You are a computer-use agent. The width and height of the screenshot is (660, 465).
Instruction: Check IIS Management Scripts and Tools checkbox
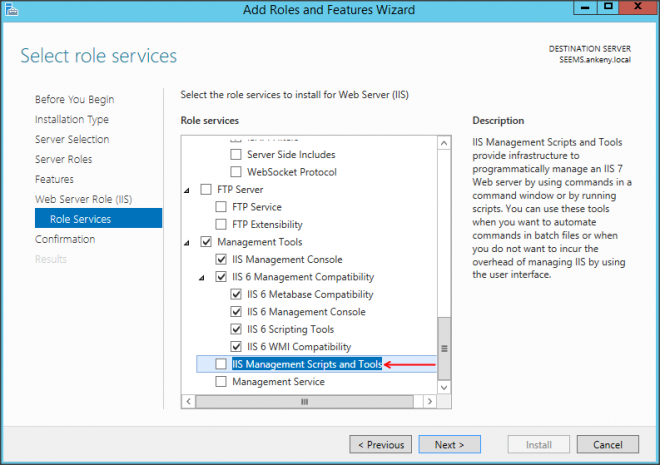coord(222,365)
